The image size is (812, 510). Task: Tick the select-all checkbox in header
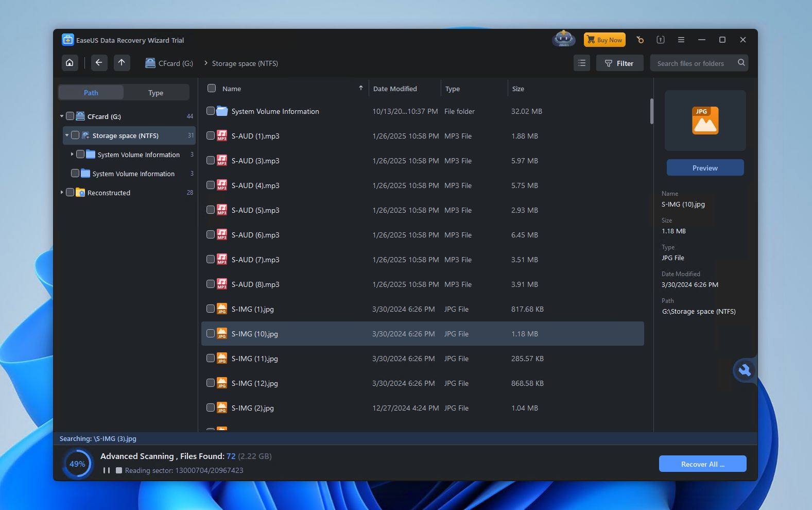(211, 88)
